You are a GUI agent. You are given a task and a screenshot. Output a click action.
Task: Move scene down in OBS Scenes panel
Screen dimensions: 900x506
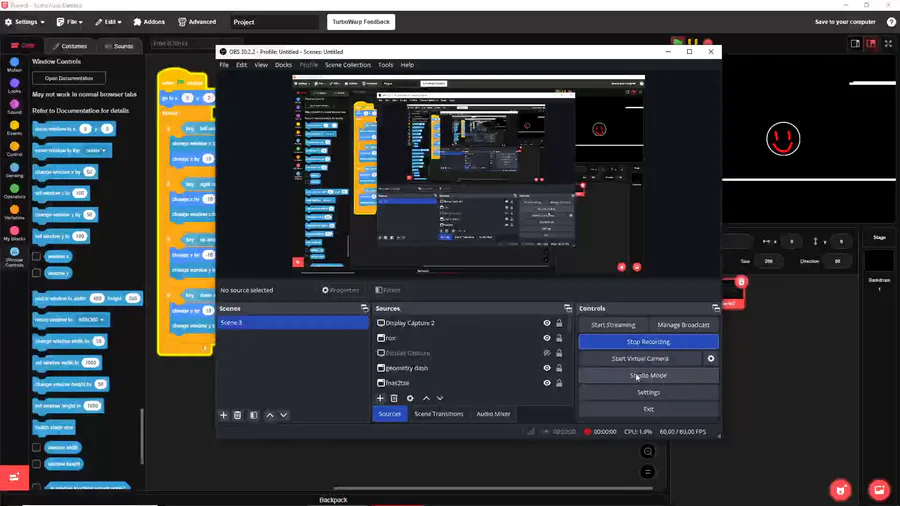pos(284,415)
